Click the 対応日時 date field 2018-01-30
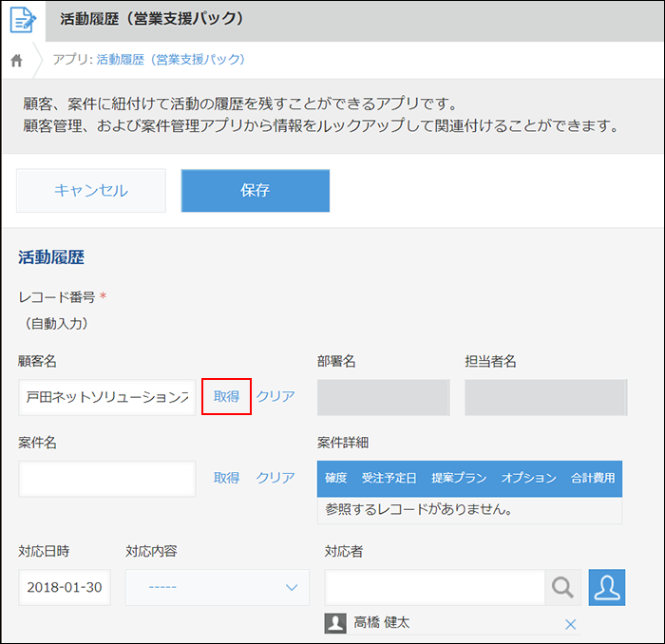Screen dimensions: 665x644 [x=65, y=587]
